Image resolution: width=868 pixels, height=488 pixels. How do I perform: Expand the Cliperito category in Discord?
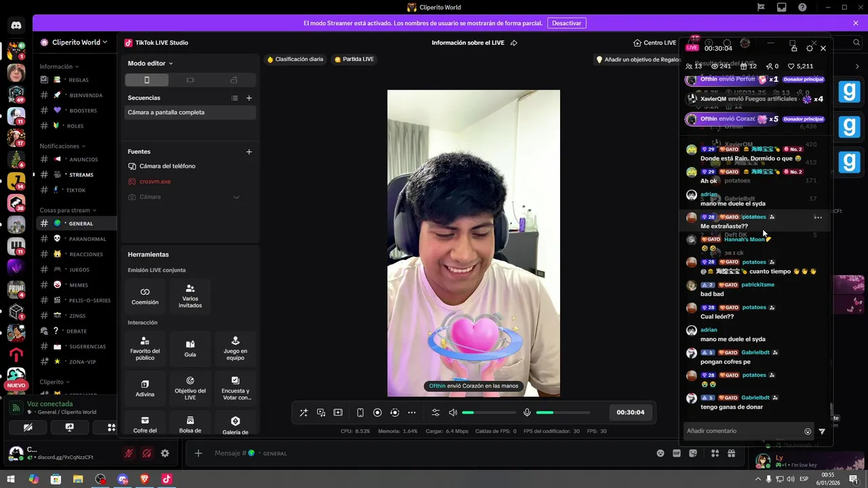pos(54,382)
